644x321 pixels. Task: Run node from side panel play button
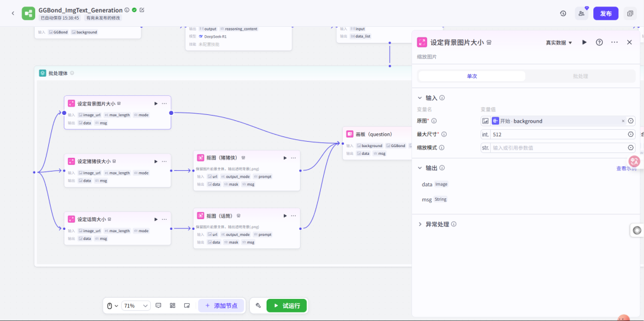coord(584,42)
